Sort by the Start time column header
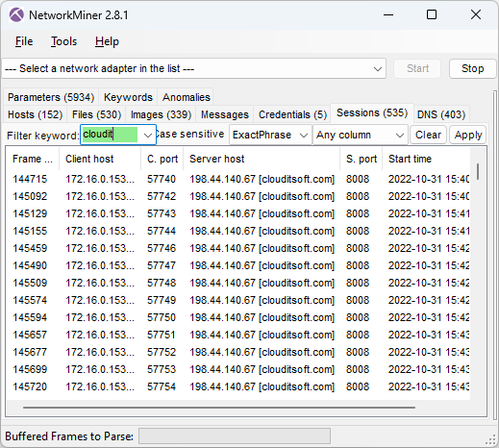Viewport: 499px width, 448px height. tap(426, 159)
